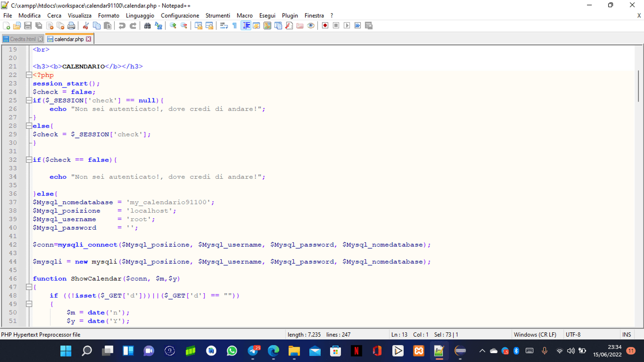Click the Save All icon

coord(39,25)
